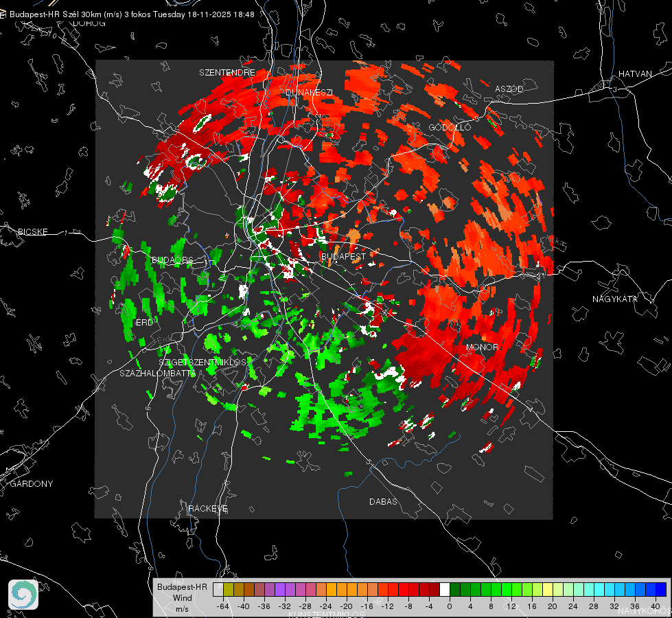Click the DOROG map label
The width and height of the screenshot is (672, 618).
[x=89, y=23]
